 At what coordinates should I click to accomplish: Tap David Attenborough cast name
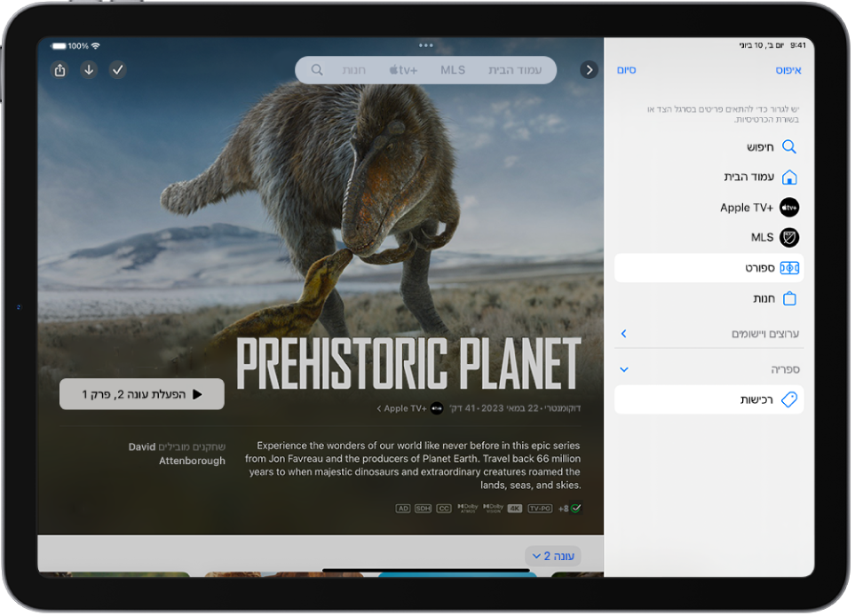coord(177,454)
